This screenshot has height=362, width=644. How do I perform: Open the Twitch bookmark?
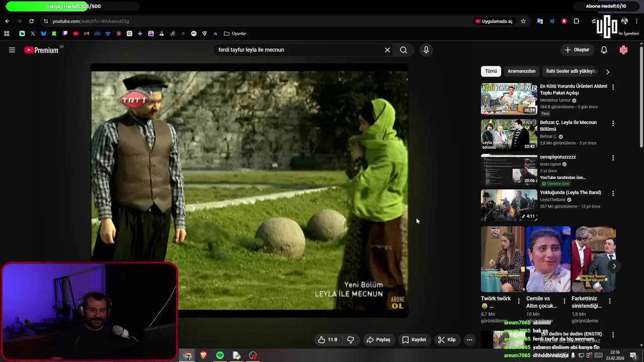click(65, 34)
